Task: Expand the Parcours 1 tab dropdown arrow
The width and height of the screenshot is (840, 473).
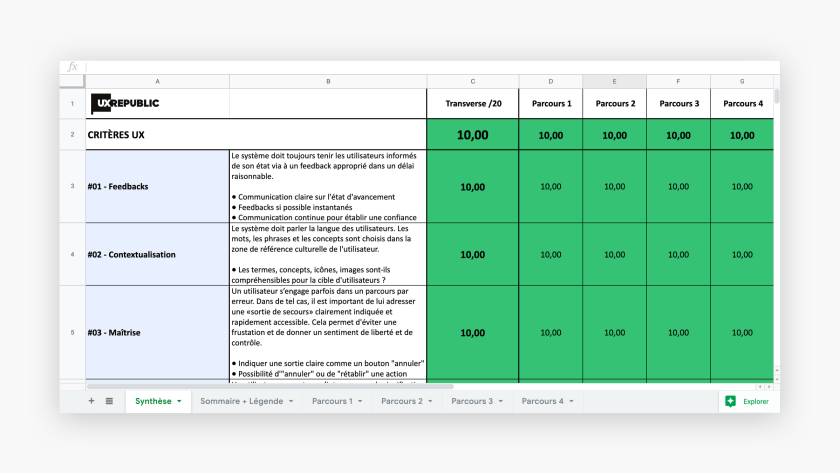Action: click(360, 401)
